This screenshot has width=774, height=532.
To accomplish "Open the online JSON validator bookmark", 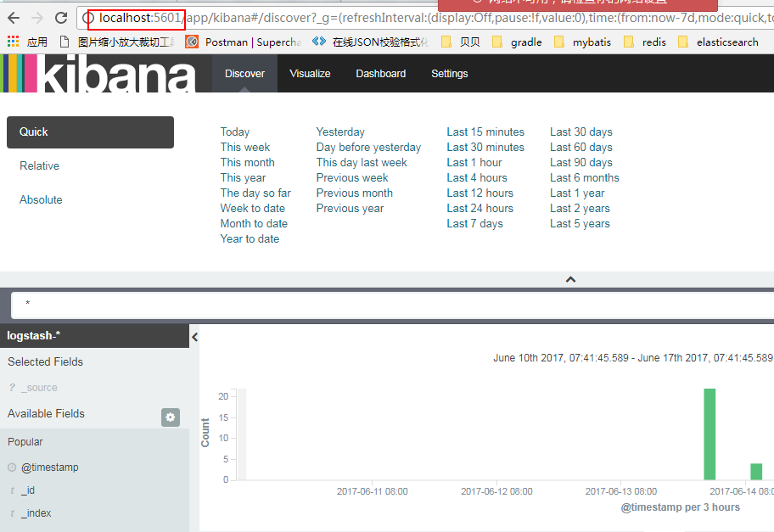I will 371,42.
